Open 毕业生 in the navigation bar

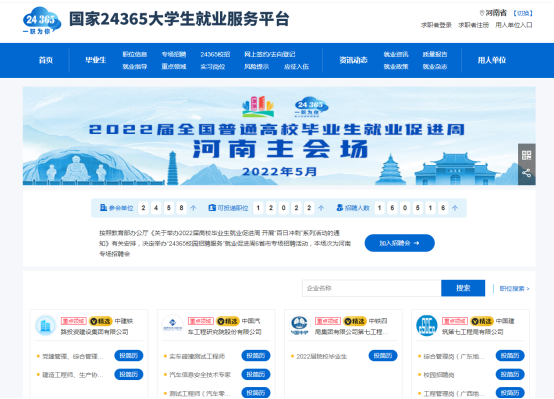[95, 60]
